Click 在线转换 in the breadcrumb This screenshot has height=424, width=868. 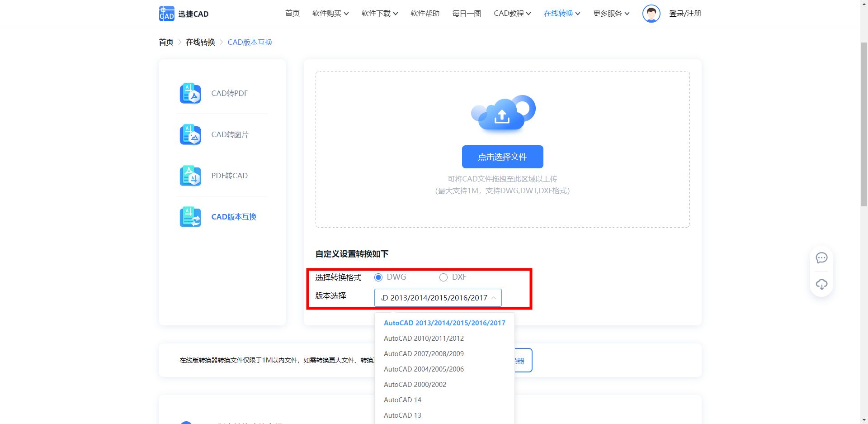pyautogui.click(x=200, y=42)
